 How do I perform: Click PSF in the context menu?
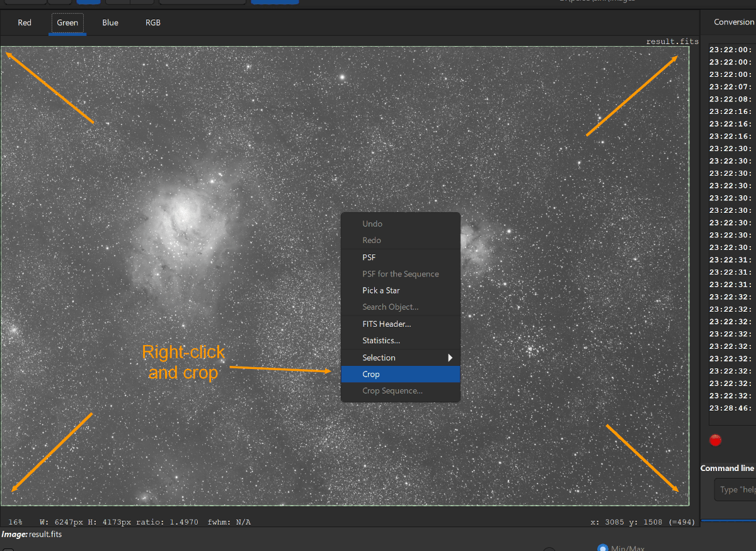click(x=369, y=258)
